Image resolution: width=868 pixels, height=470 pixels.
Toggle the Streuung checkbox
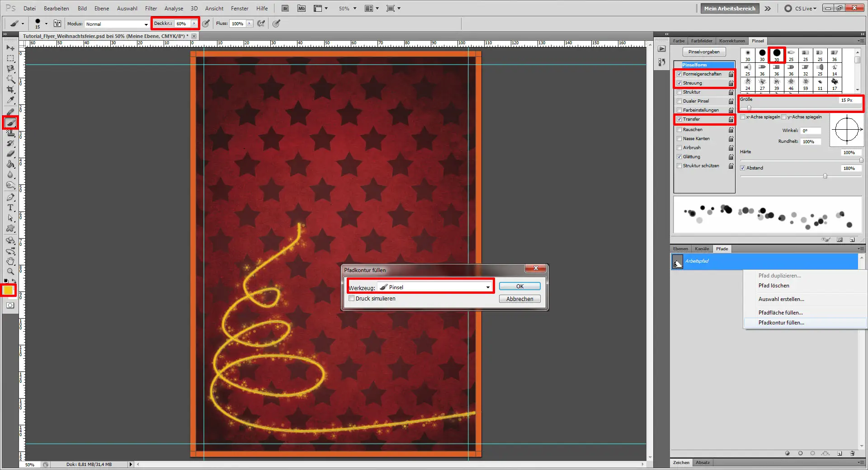(x=679, y=83)
